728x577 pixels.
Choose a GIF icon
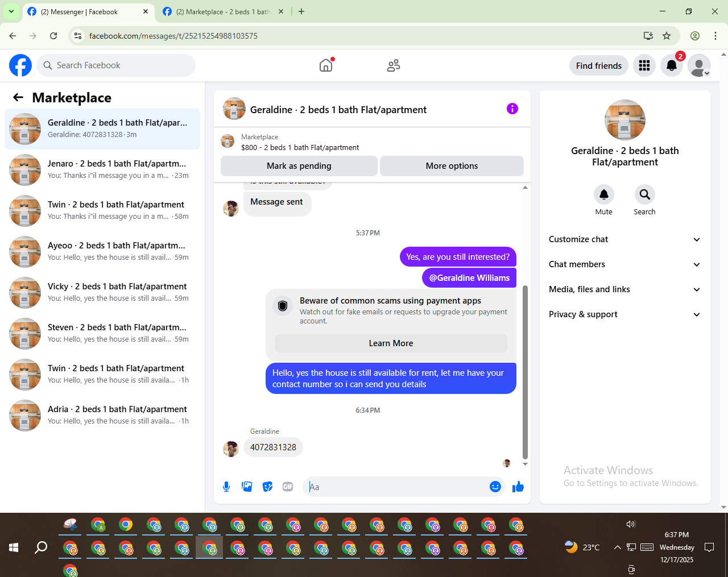[x=288, y=487]
